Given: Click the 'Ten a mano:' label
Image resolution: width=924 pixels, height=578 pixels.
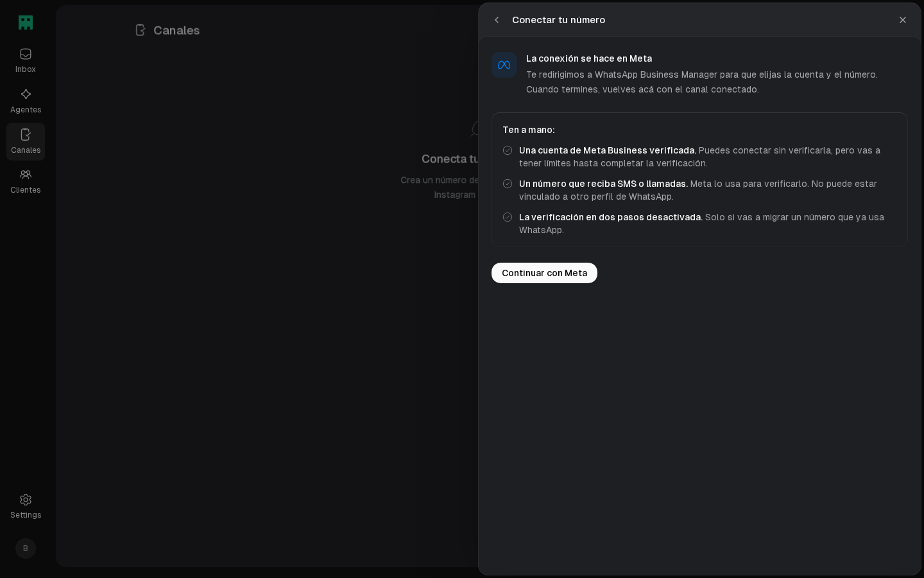Looking at the screenshot, I should (529, 130).
